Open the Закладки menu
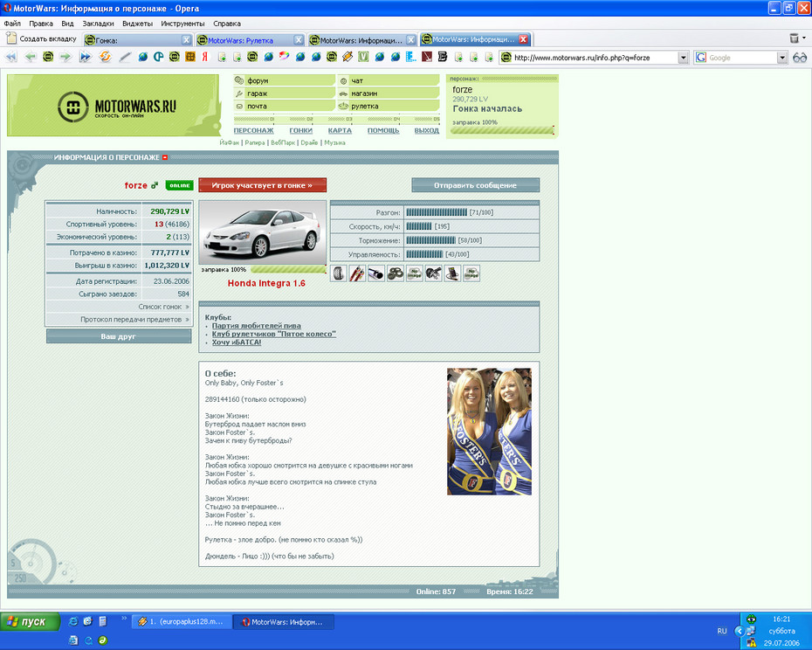Screen dimensions: 812x650 [98, 24]
